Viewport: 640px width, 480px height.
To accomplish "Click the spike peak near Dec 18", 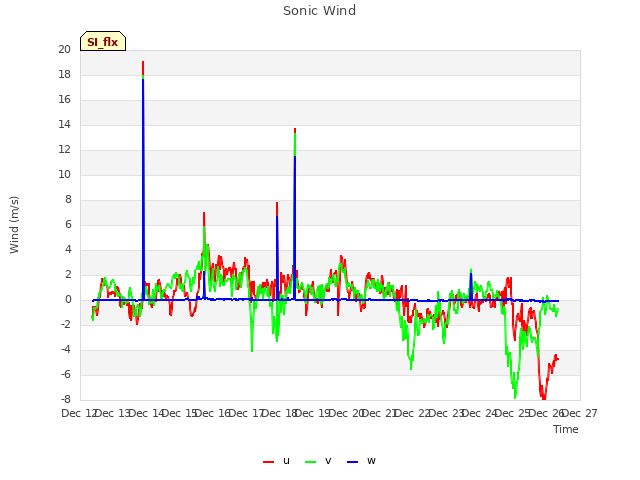I will pos(295,129).
